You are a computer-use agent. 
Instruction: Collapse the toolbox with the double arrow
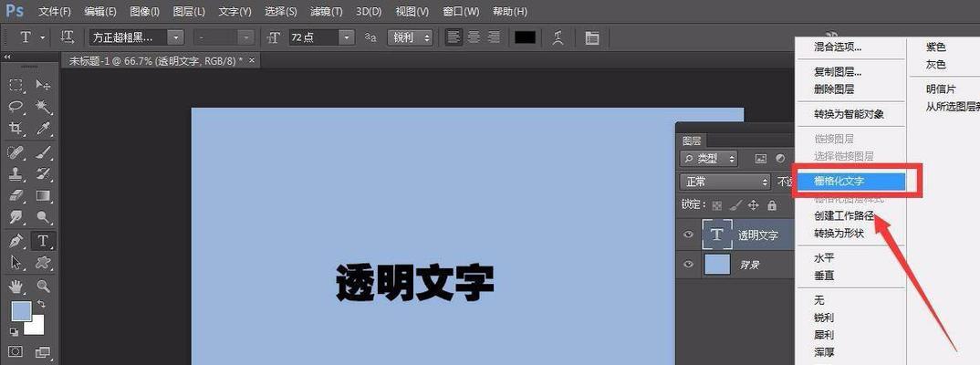coord(7,57)
